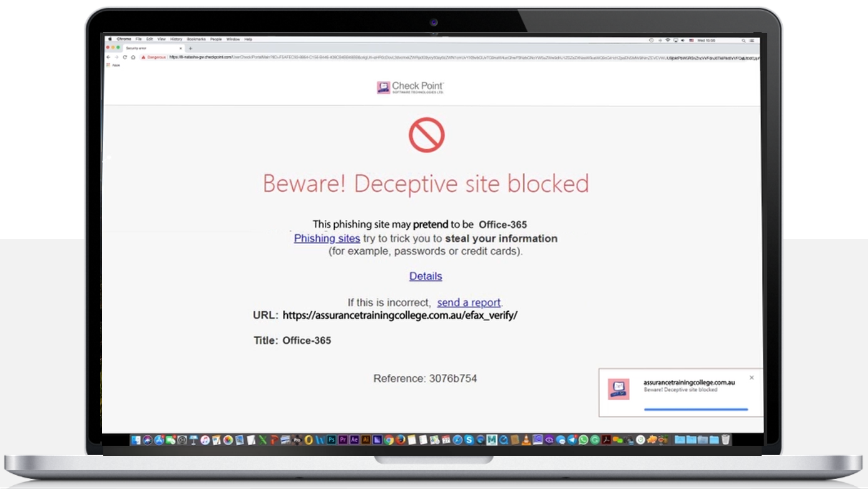This screenshot has height=489, width=868.
Task: Click the send a report link
Action: (x=469, y=302)
